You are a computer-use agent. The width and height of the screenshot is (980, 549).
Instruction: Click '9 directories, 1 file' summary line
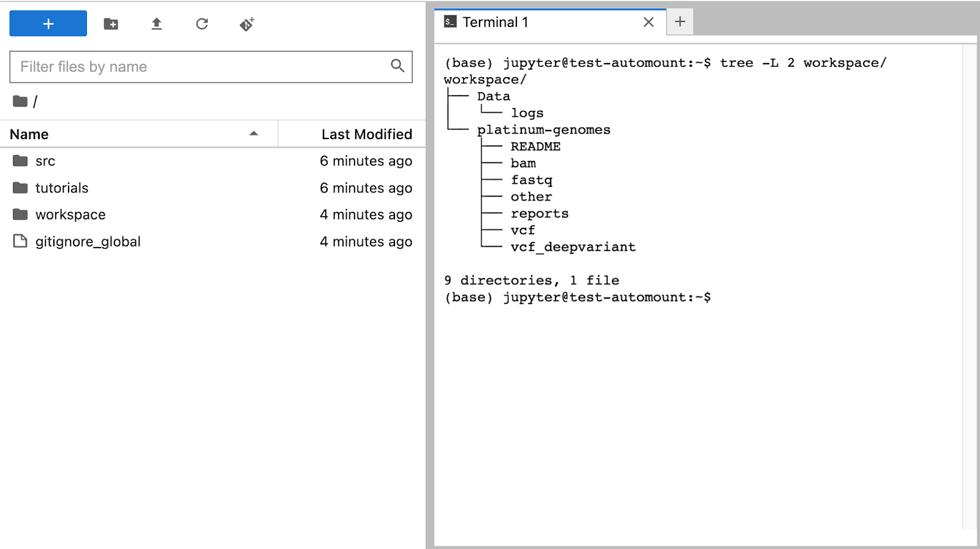click(532, 281)
